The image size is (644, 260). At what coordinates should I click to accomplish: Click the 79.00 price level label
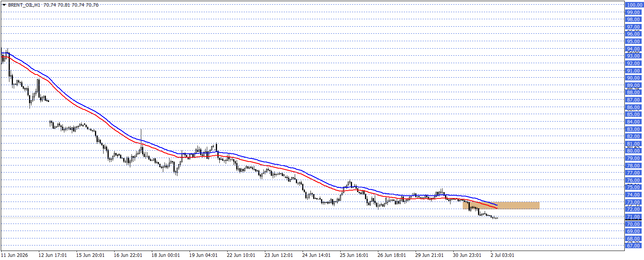click(633, 158)
